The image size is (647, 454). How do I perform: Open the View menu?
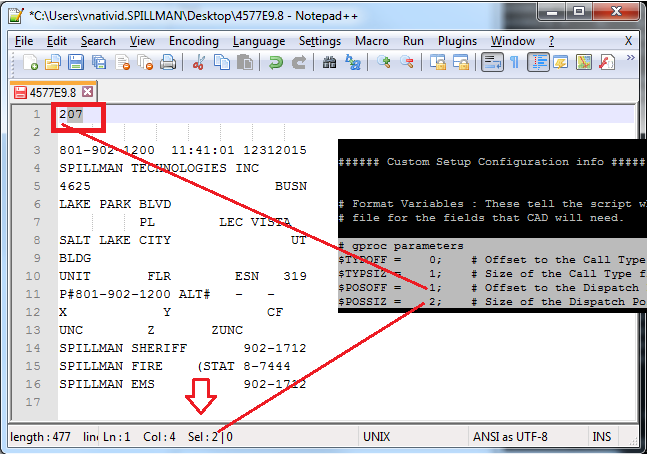142,41
